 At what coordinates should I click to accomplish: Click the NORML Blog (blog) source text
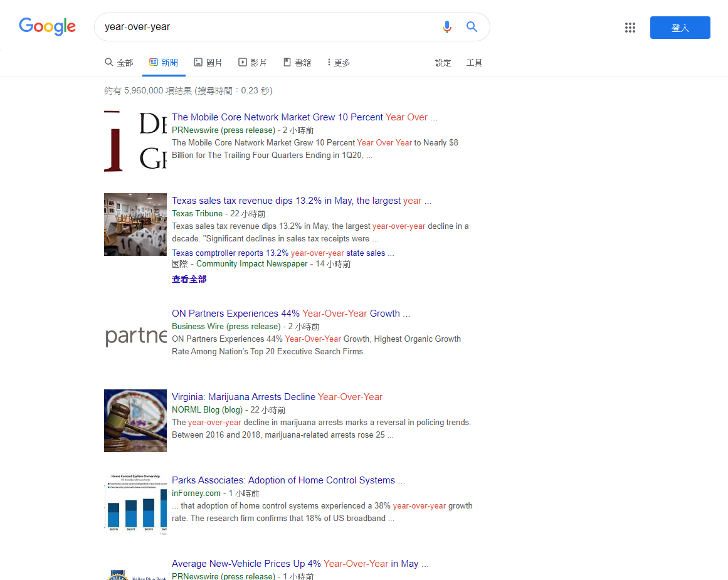(207, 410)
